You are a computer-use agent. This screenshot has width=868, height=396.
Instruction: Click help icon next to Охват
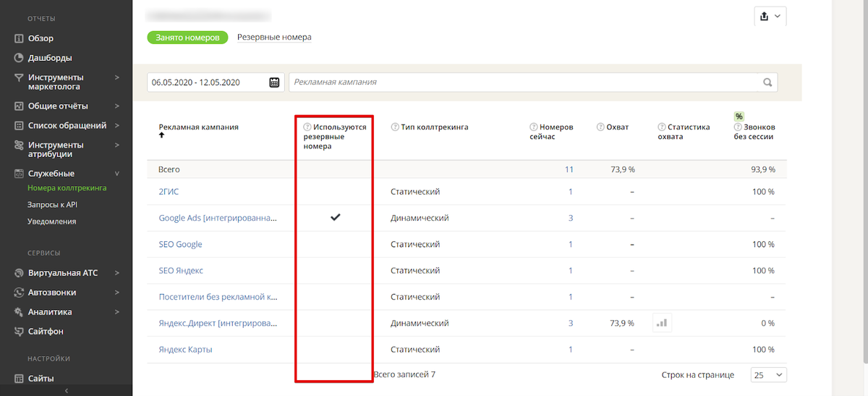(x=600, y=127)
